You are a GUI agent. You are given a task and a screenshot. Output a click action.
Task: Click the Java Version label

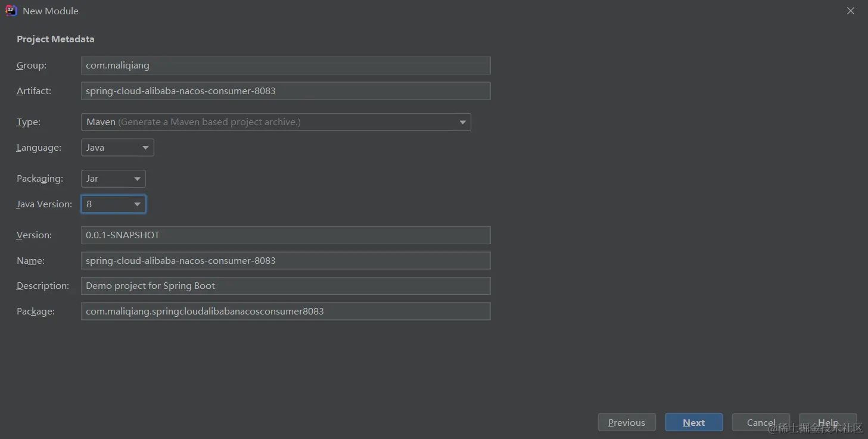pyautogui.click(x=44, y=204)
